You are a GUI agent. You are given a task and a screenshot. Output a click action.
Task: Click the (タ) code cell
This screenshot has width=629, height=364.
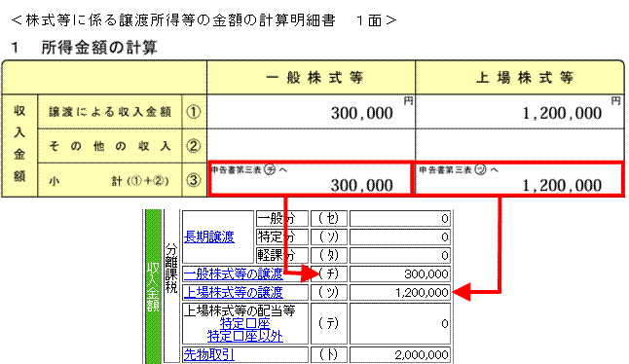coord(328,255)
